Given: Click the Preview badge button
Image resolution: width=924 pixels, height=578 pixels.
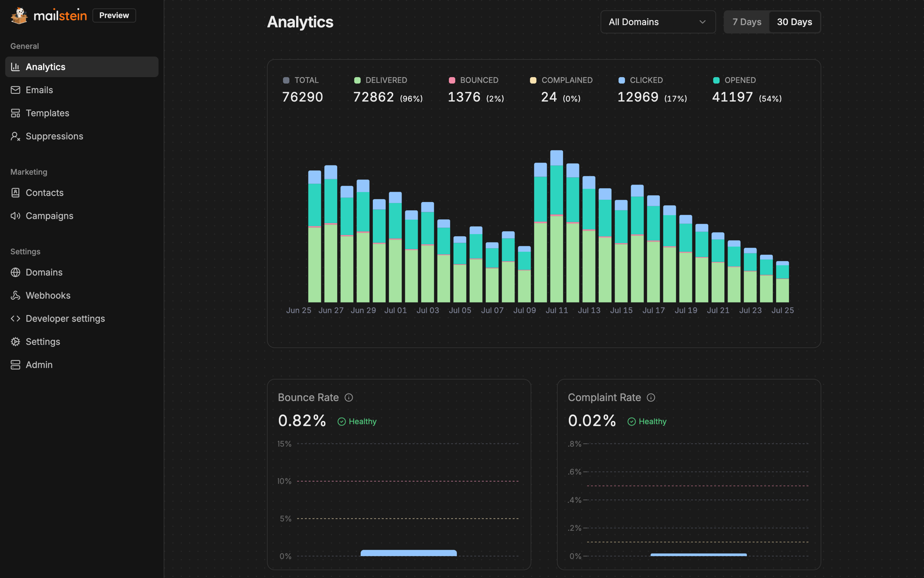Looking at the screenshot, I should click(114, 15).
